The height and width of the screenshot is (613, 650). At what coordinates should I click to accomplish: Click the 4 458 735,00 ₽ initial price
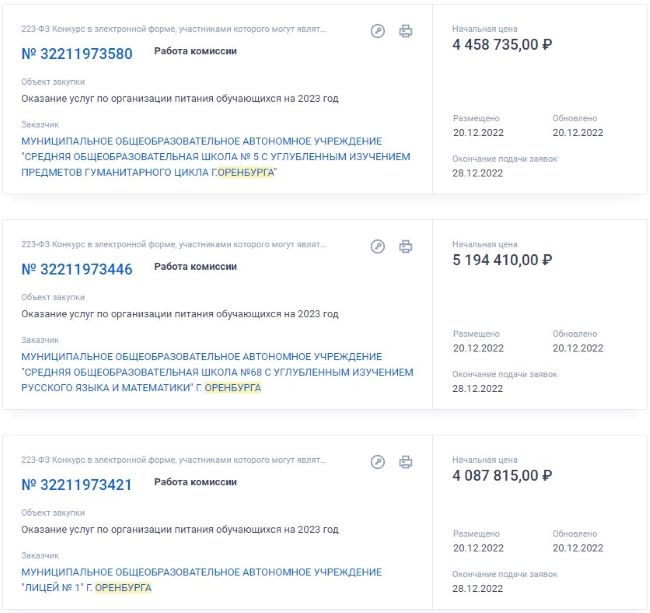click(x=502, y=44)
